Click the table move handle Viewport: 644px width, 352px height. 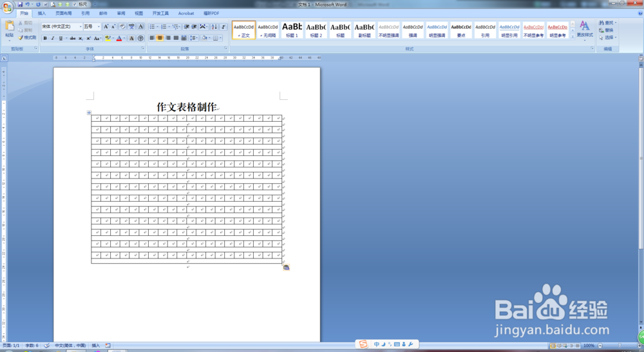(89, 112)
